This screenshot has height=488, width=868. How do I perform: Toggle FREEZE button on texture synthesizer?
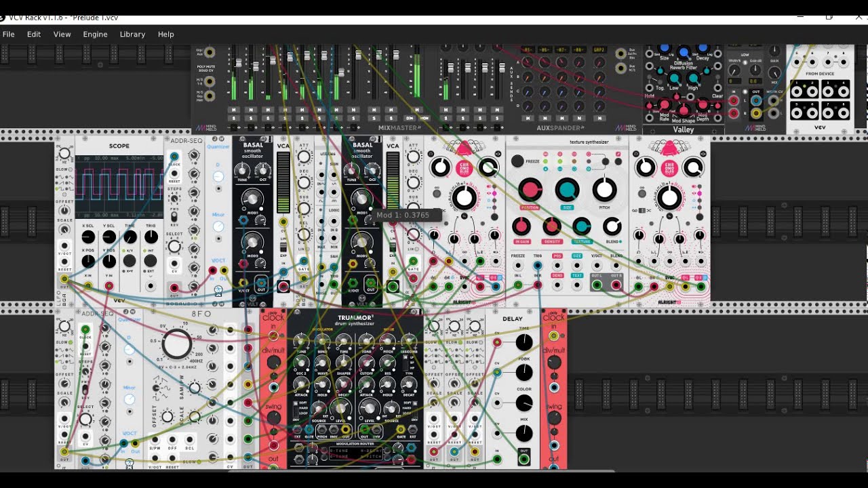tap(517, 161)
